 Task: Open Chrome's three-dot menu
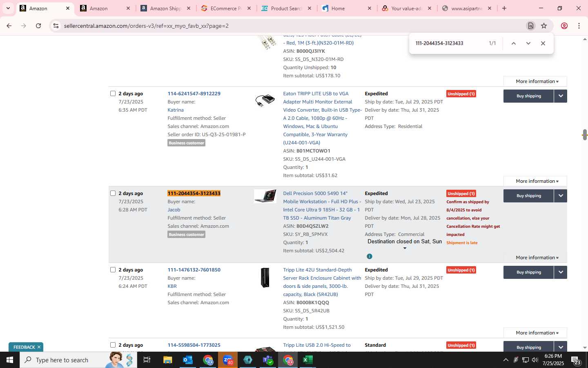point(579,26)
